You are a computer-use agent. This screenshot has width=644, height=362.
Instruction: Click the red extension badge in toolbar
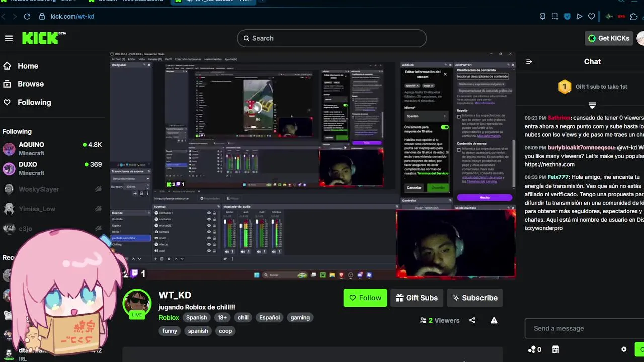click(x=621, y=17)
